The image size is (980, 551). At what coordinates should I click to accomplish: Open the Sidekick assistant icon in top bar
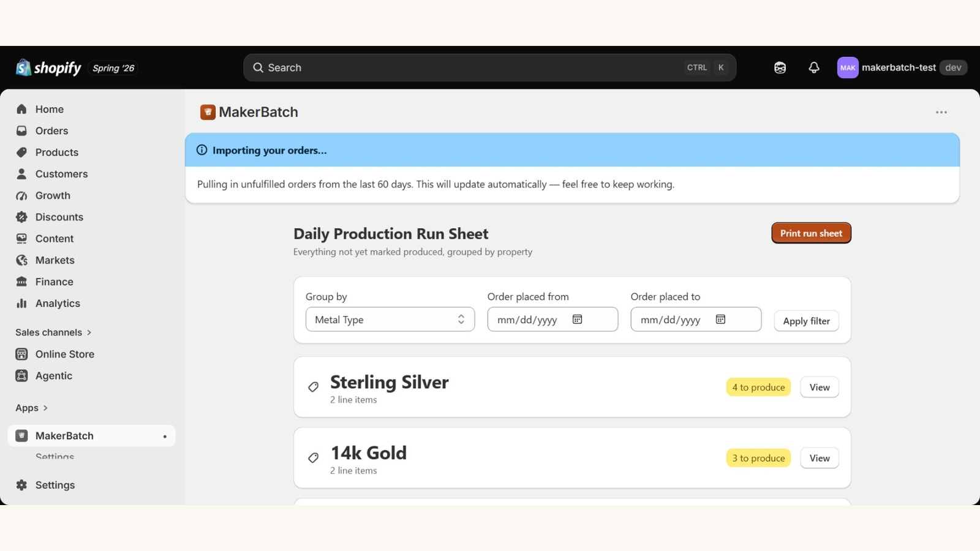coord(780,67)
